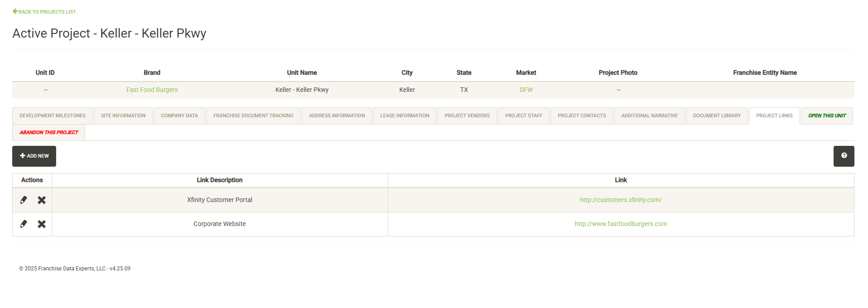Image resolution: width=868 pixels, height=308 pixels.
Task: Select the Company Data tab
Action: click(x=179, y=116)
